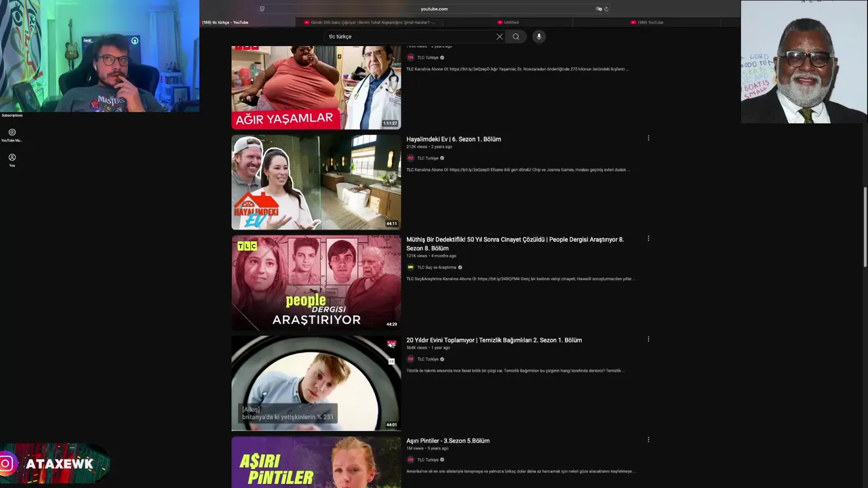Toggle mute on the washing machine preview thumbnail
Image resolution: width=868 pixels, height=488 pixels.
(391, 345)
